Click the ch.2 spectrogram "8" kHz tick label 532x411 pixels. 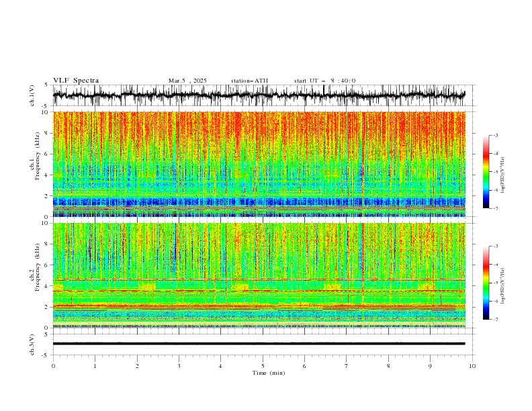47,244
